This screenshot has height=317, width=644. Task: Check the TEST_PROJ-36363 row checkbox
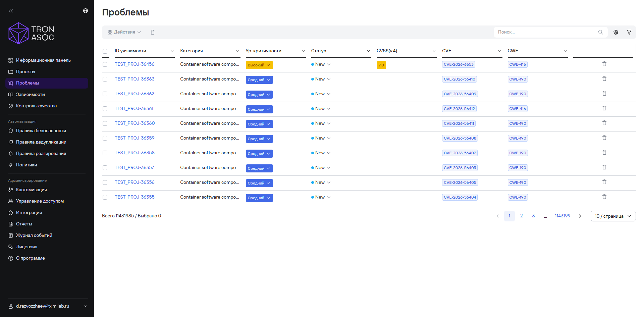(x=105, y=79)
